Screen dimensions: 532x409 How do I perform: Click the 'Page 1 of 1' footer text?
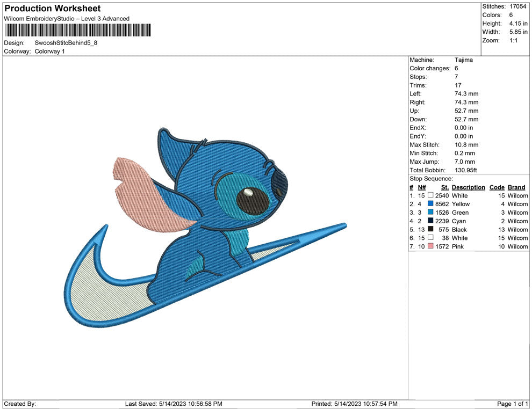point(512,404)
